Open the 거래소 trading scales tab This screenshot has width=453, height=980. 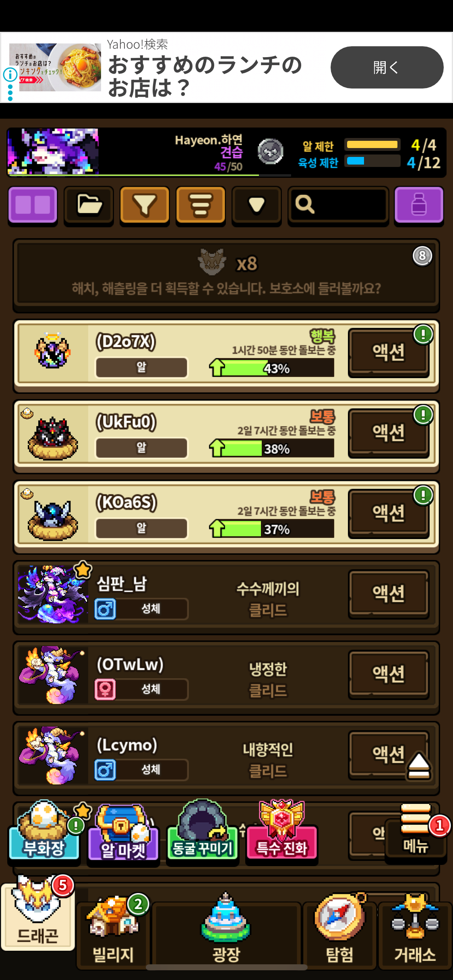click(x=415, y=934)
